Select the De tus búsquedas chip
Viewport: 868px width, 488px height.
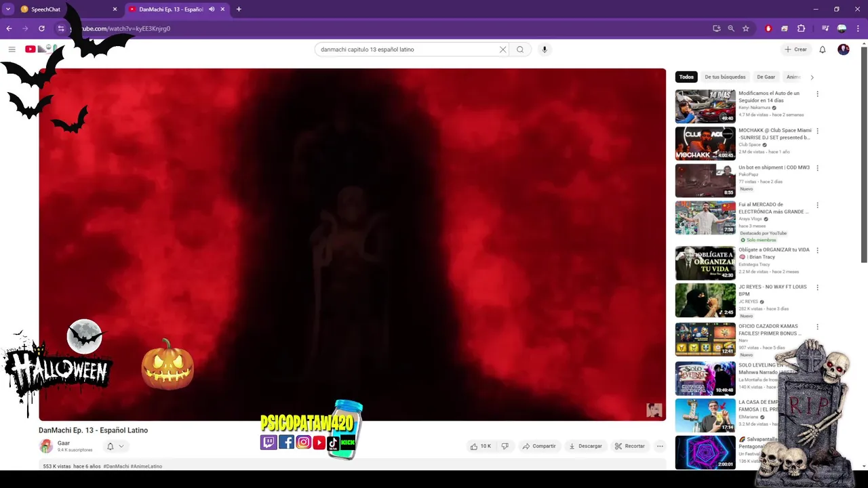(725, 77)
